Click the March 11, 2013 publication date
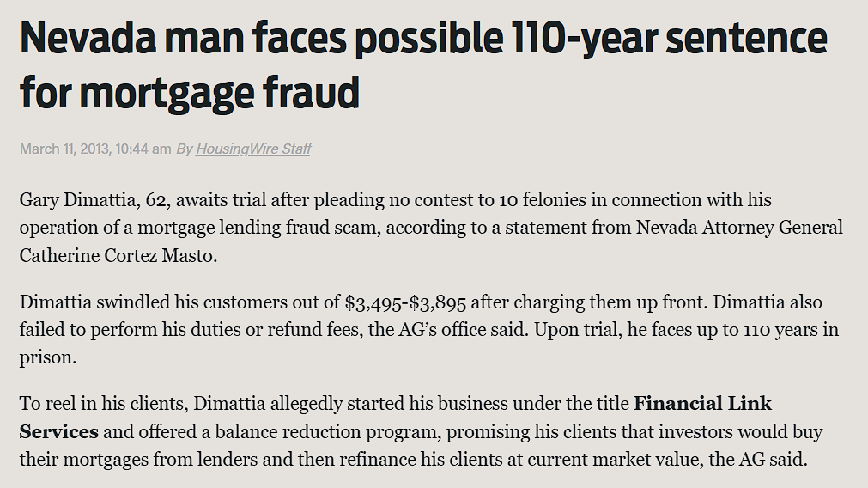This screenshot has height=488, width=868. coord(65,149)
